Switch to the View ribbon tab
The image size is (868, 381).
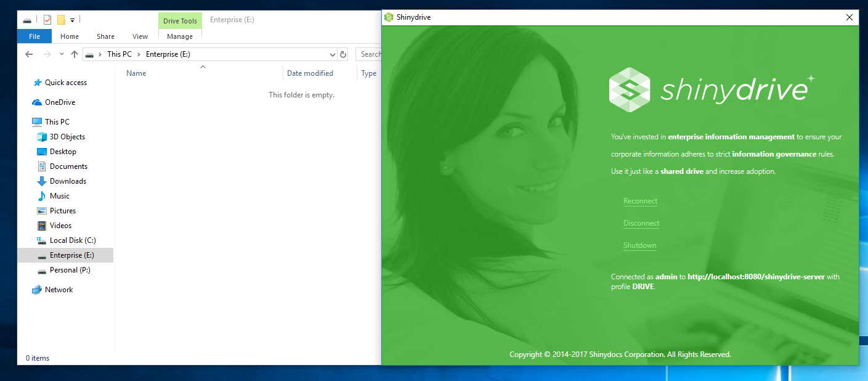pos(140,36)
